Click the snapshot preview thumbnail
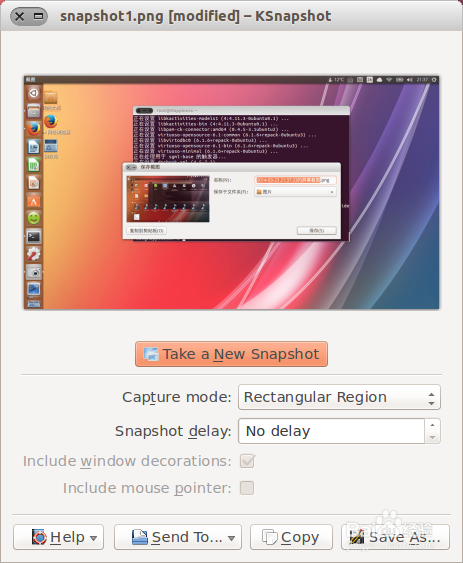This screenshot has height=563, width=463. coord(231,192)
